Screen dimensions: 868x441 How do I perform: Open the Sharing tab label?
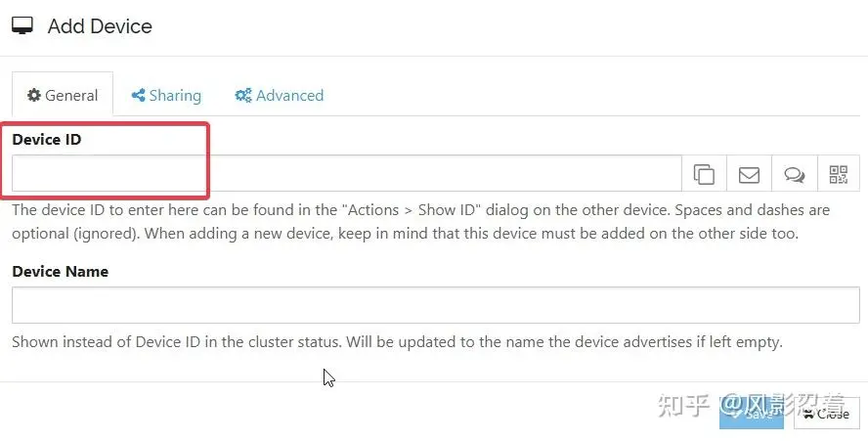pos(175,95)
